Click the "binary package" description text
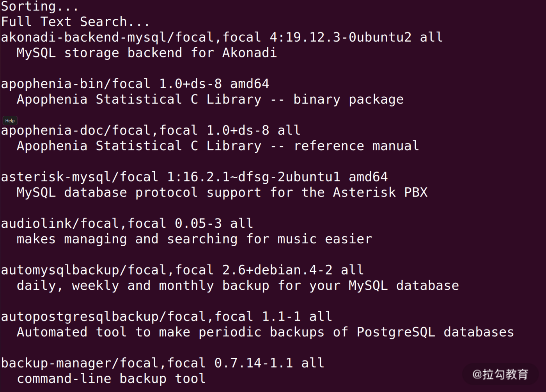Image resolution: width=546 pixels, height=392 pixels. point(348,99)
